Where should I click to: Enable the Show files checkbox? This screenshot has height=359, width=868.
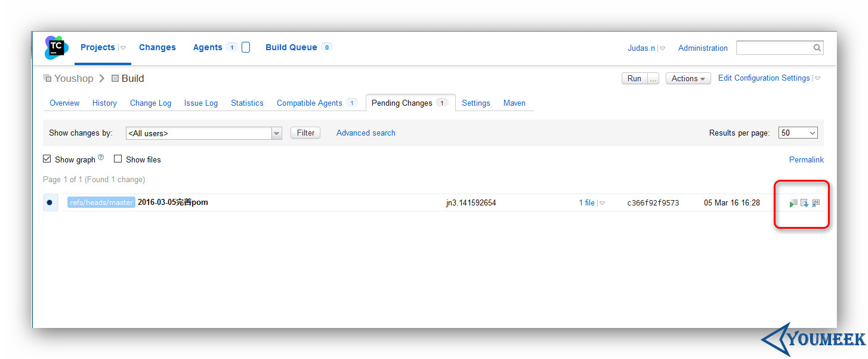pos(118,159)
